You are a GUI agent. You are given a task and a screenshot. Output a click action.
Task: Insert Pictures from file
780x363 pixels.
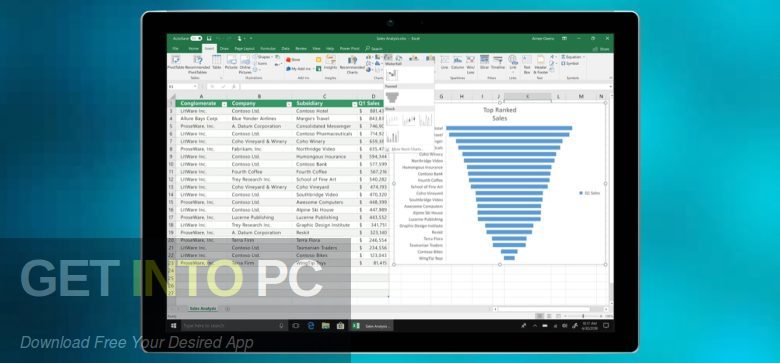tap(231, 62)
